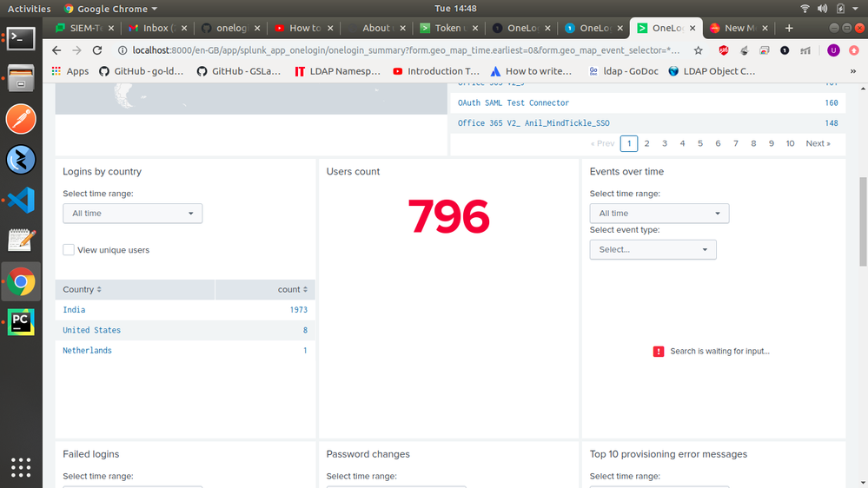The height and width of the screenshot is (488, 868).
Task: Open a new Chrome tab
Action: (789, 28)
